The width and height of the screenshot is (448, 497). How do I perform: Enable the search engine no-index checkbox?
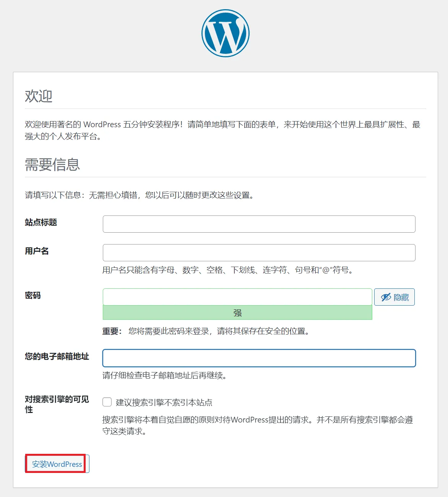point(107,402)
